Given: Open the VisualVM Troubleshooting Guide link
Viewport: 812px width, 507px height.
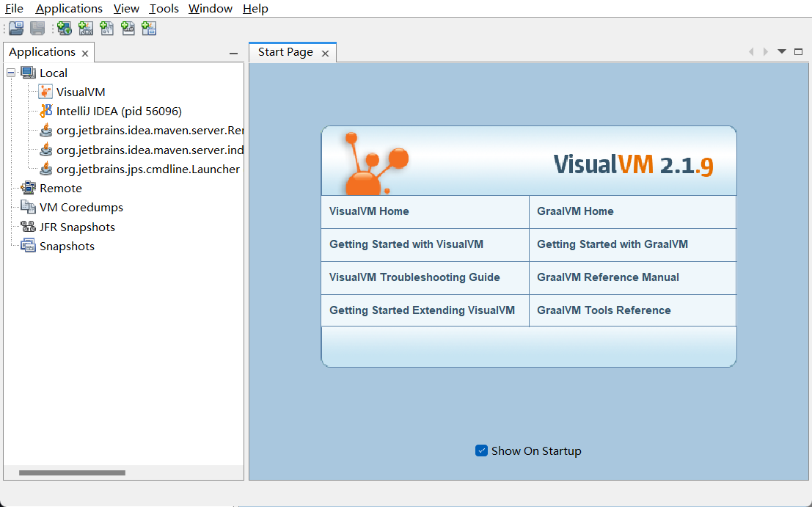Looking at the screenshot, I should [x=414, y=277].
